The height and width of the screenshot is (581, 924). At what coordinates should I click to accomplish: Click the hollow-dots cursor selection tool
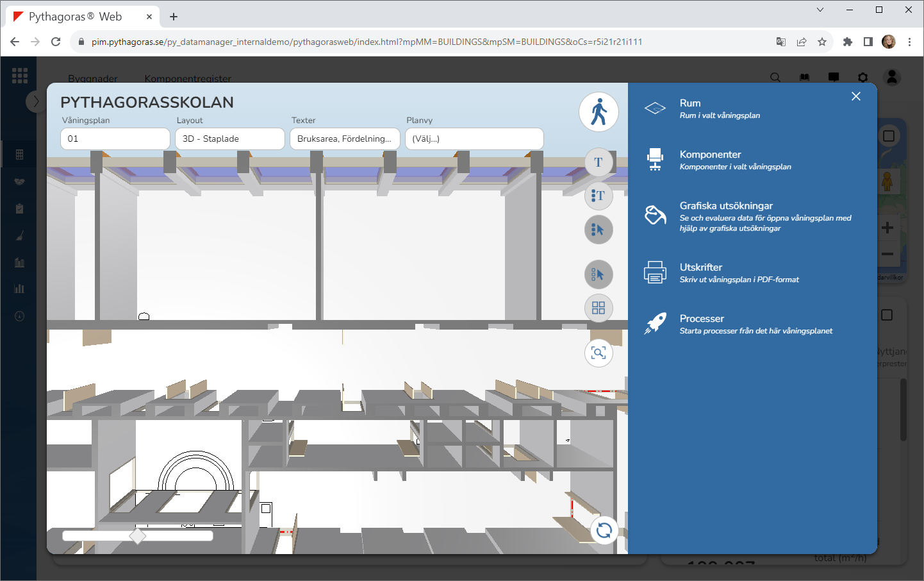point(598,274)
